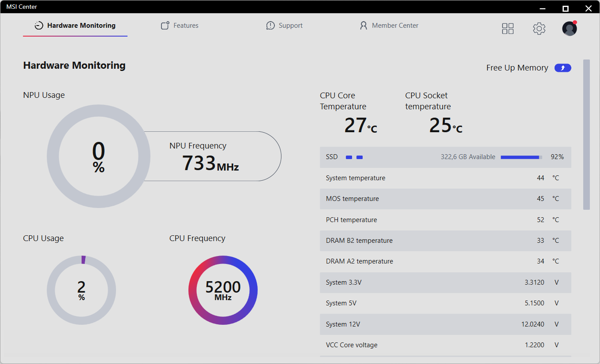Click the 12.0240 System 12V value

point(533,324)
